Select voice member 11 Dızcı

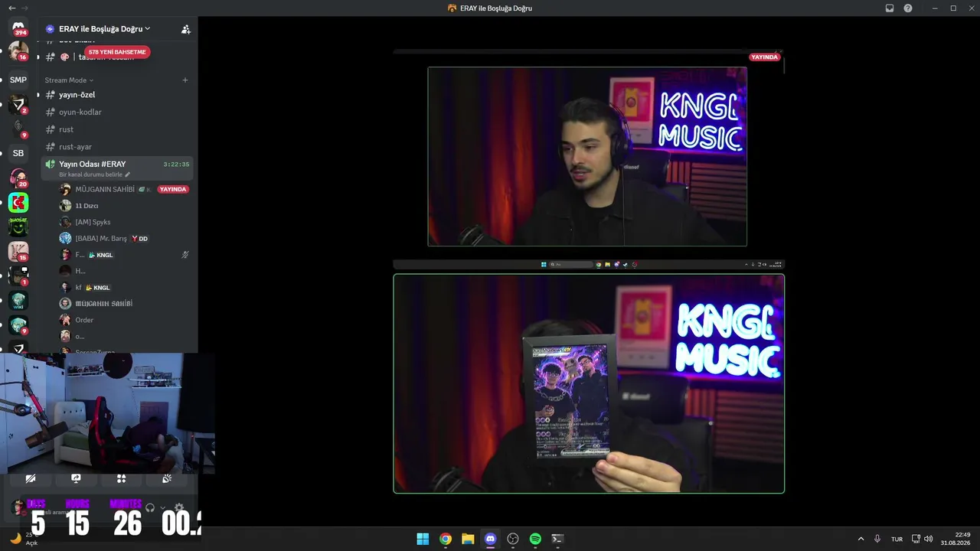pos(125,206)
